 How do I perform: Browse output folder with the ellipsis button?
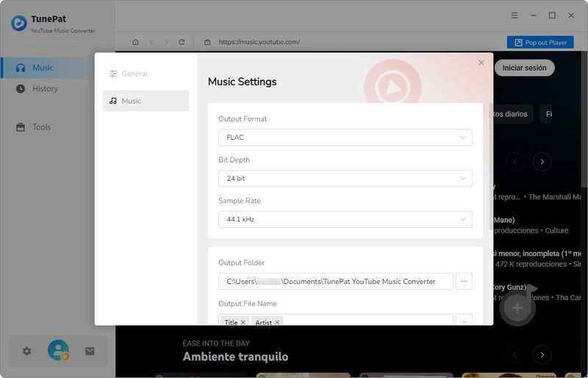464,282
